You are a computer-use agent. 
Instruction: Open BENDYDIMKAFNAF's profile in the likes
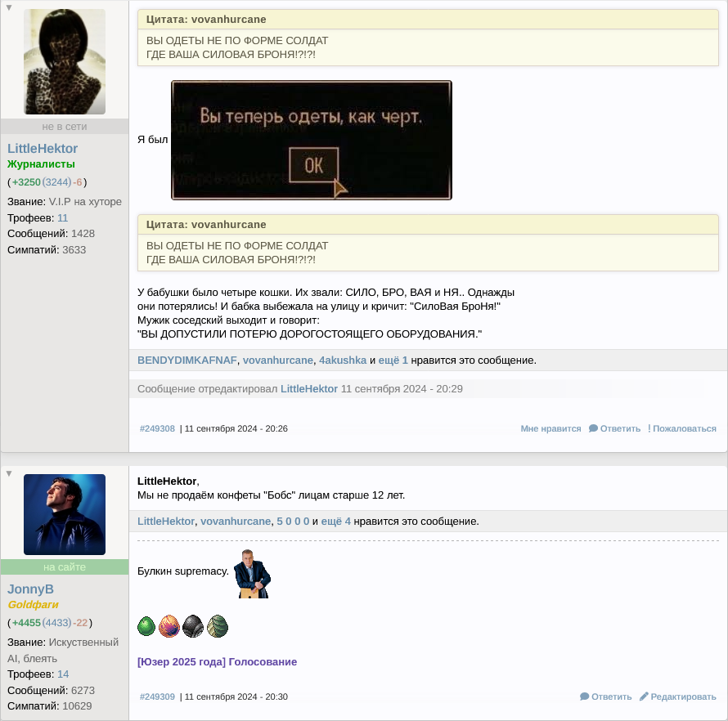(x=186, y=360)
